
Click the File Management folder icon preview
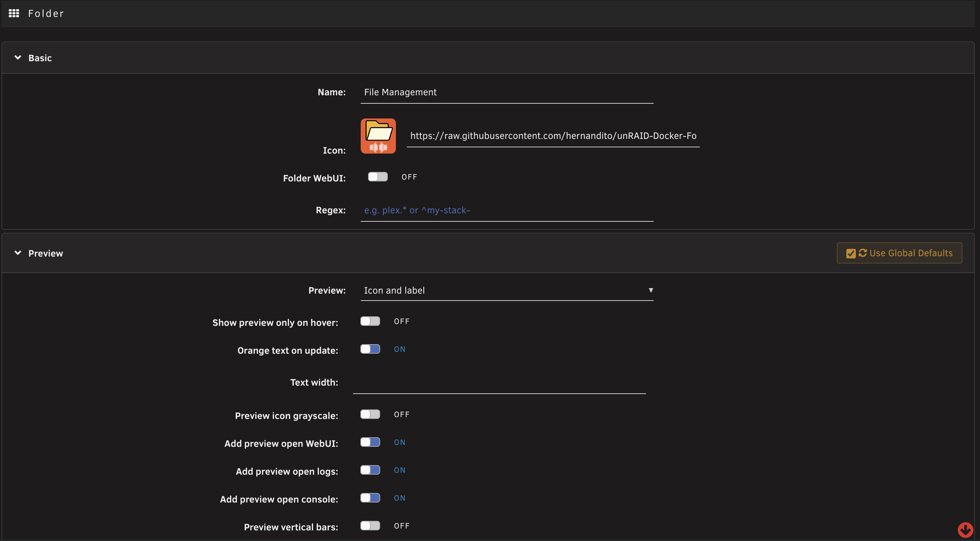378,136
